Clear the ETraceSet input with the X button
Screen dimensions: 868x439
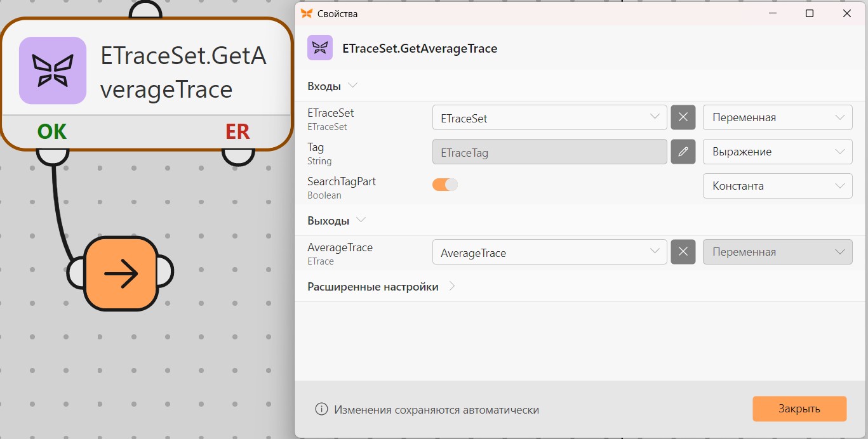pyautogui.click(x=683, y=117)
